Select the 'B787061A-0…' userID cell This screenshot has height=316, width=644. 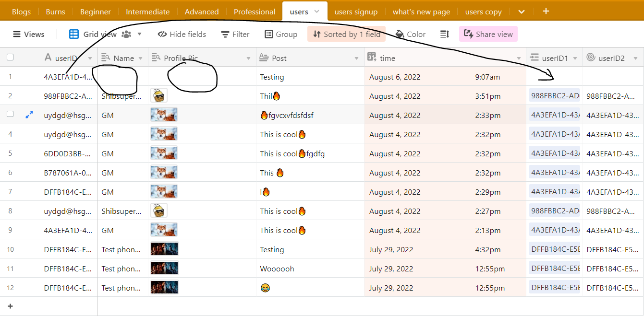68,173
